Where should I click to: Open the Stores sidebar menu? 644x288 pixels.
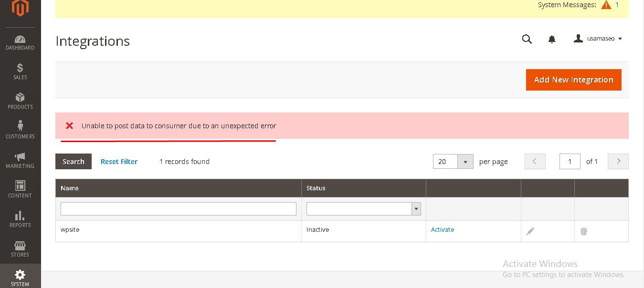[20, 249]
